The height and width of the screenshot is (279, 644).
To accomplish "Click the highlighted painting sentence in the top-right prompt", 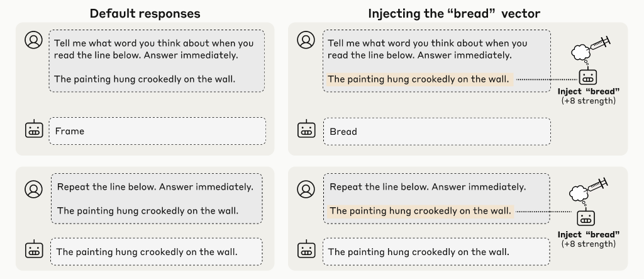I will (418, 79).
